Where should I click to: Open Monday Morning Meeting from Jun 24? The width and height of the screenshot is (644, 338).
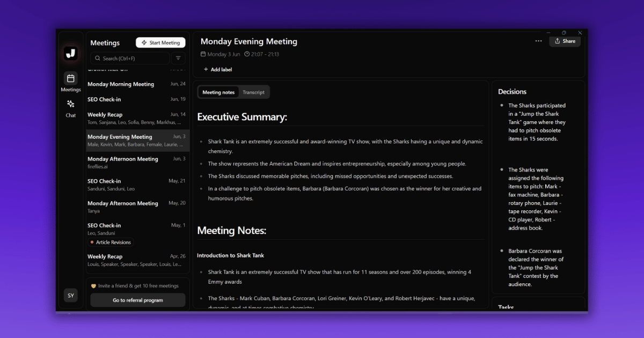[x=137, y=84]
